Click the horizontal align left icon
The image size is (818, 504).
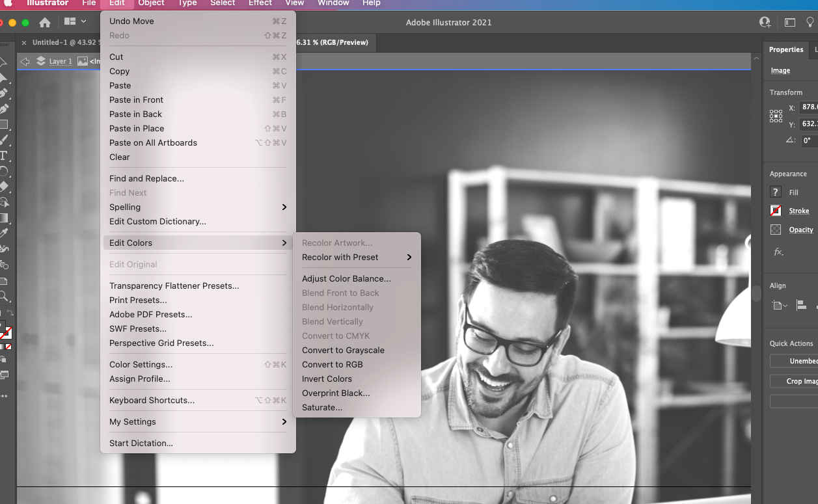(802, 305)
